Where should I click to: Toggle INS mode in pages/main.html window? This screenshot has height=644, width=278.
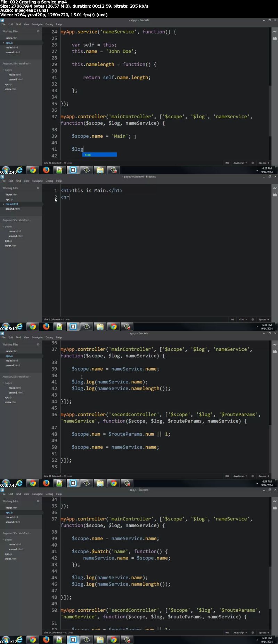232,319
